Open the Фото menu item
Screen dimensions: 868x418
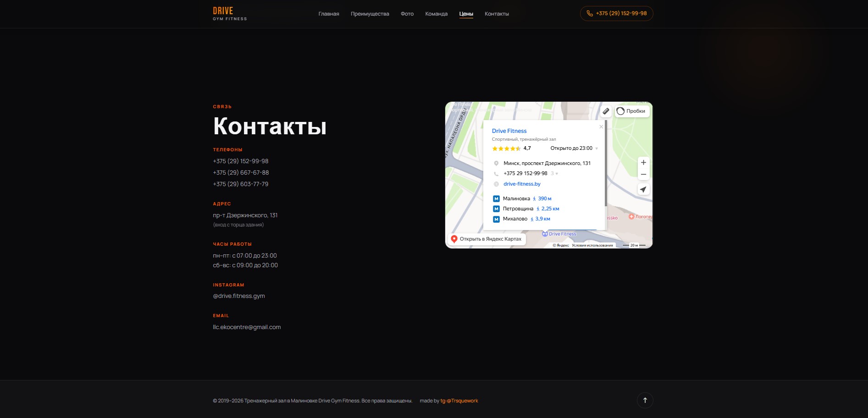(407, 14)
